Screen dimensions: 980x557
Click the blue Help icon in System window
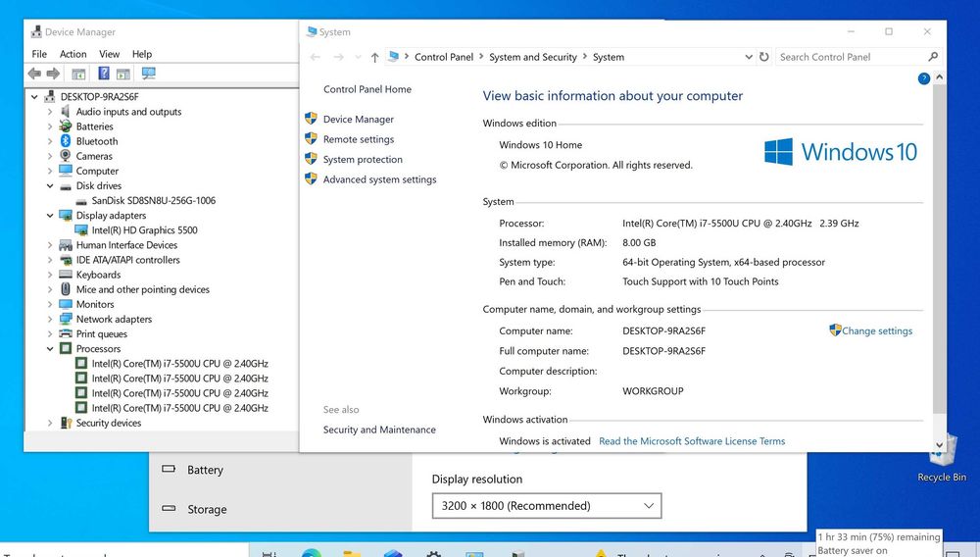924,78
